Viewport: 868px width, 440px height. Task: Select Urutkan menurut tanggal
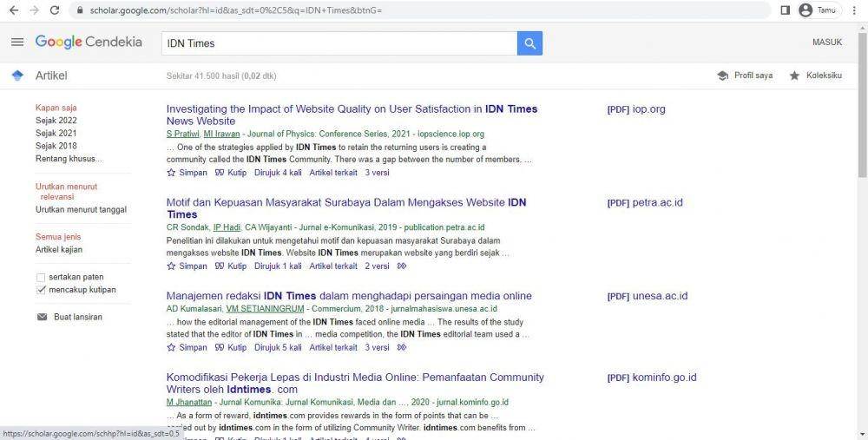[x=81, y=210]
